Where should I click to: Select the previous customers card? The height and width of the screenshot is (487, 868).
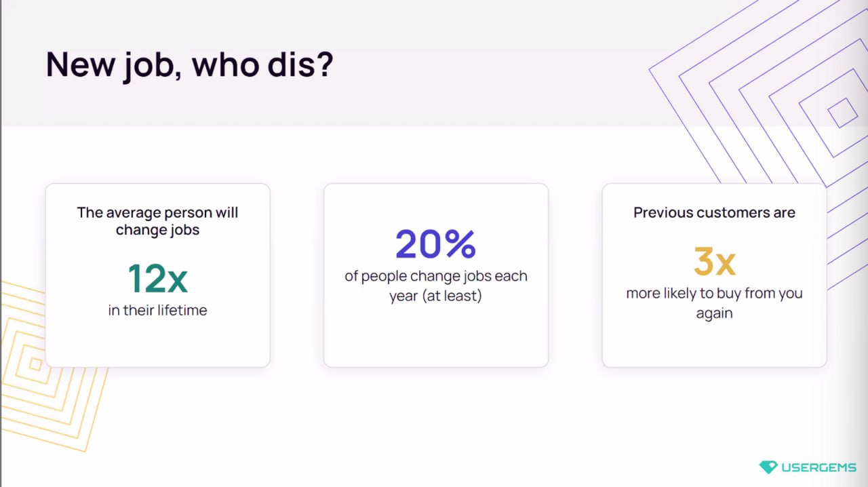tap(714, 275)
